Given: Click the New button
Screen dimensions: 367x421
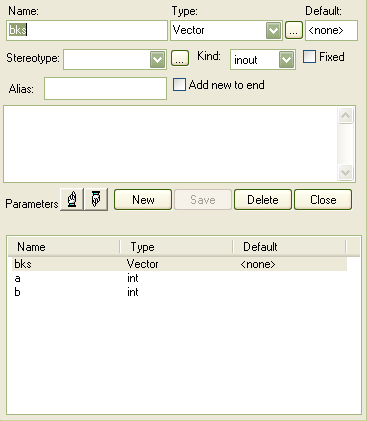Looking at the screenshot, I should (x=143, y=200).
